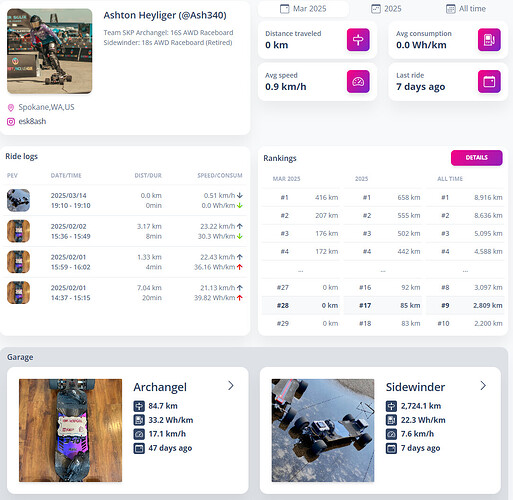Click the Sidewinder board photo in Garage
Screen dimensions: 513x500
coord(323,430)
